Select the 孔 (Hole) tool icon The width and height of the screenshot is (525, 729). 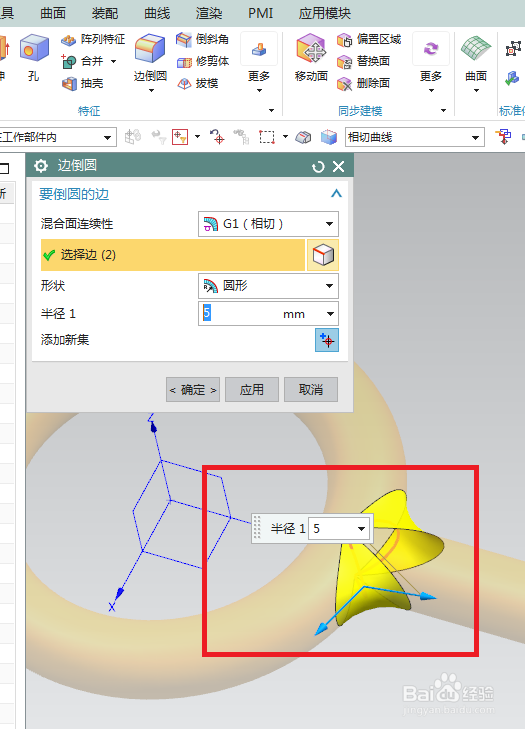pos(34,48)
